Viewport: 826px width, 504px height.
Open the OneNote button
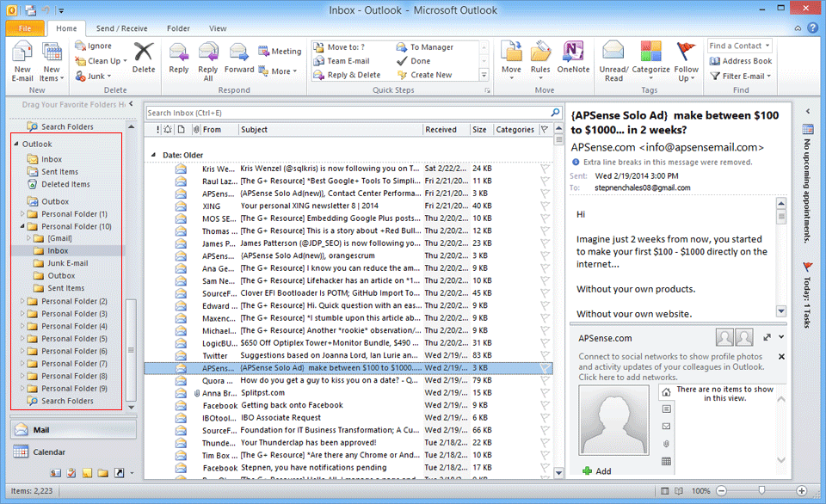[573, 58]
